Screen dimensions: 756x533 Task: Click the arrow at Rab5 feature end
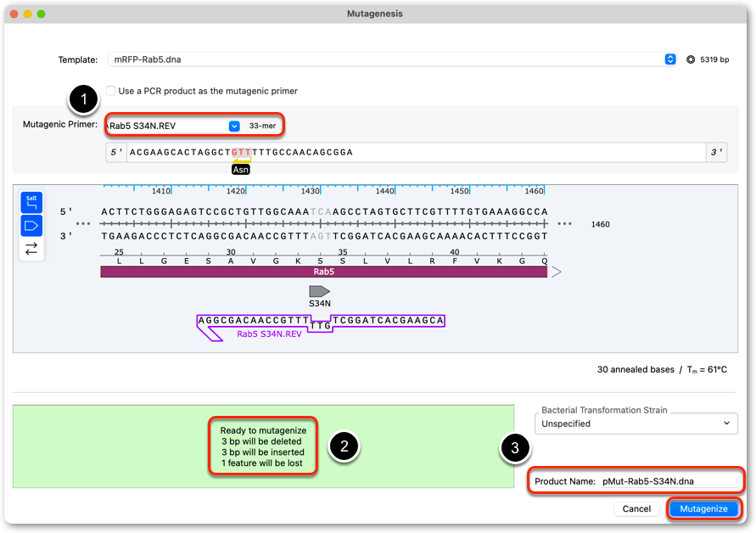point(557,272)
